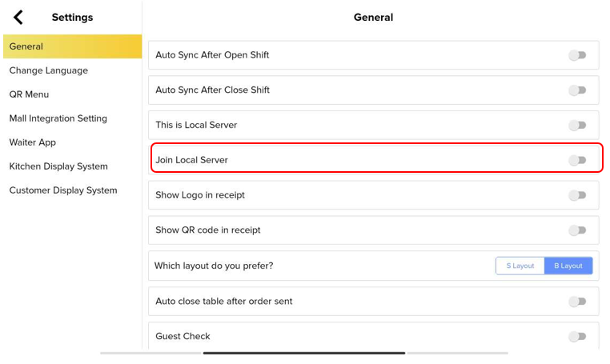This screenshot has width=610, height=364.
Task: Toggle Auto Sync After Close Shift
Action: pyautogui.click(x=577, y=90)
